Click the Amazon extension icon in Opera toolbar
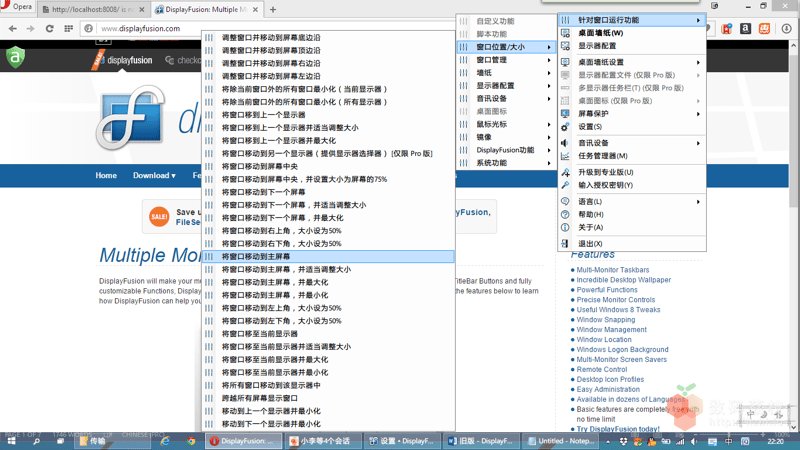800x450 pixels. point(745,29)
